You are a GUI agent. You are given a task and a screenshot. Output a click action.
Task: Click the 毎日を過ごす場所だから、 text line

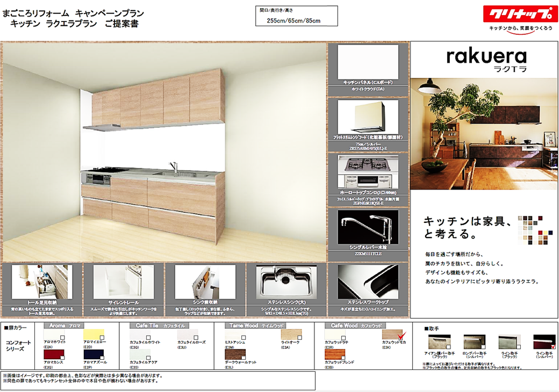tap(454, 255)
